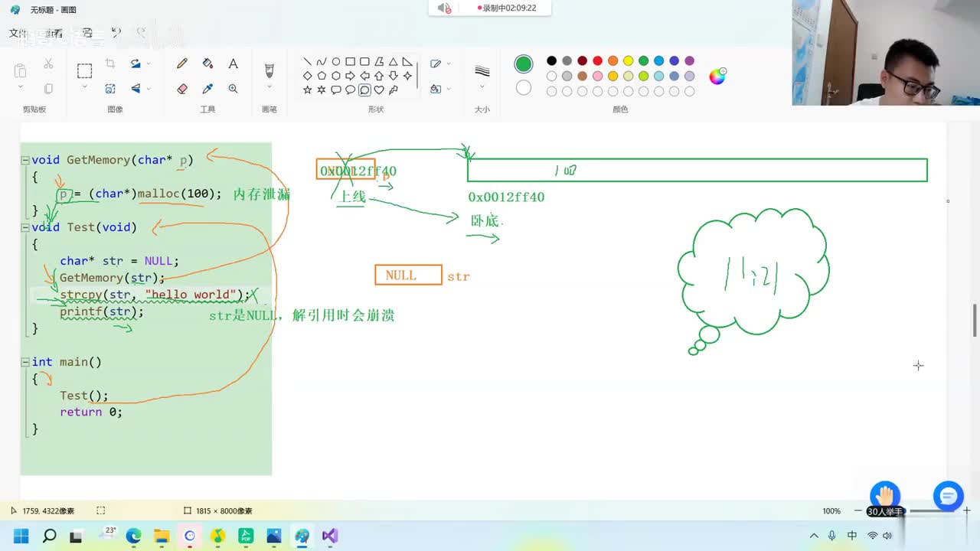Choose the Triangle shape
This screenshot has height=551, width=980.
[393, 62]
